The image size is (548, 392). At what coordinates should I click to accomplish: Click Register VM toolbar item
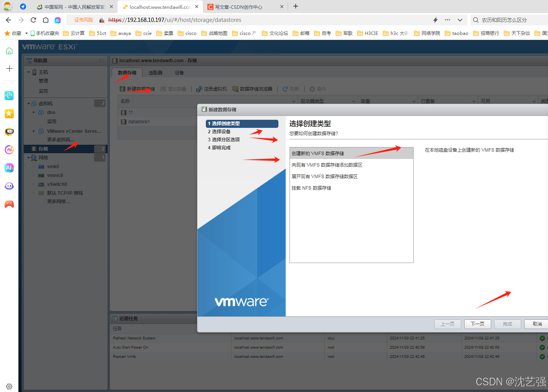click(212, 89)
